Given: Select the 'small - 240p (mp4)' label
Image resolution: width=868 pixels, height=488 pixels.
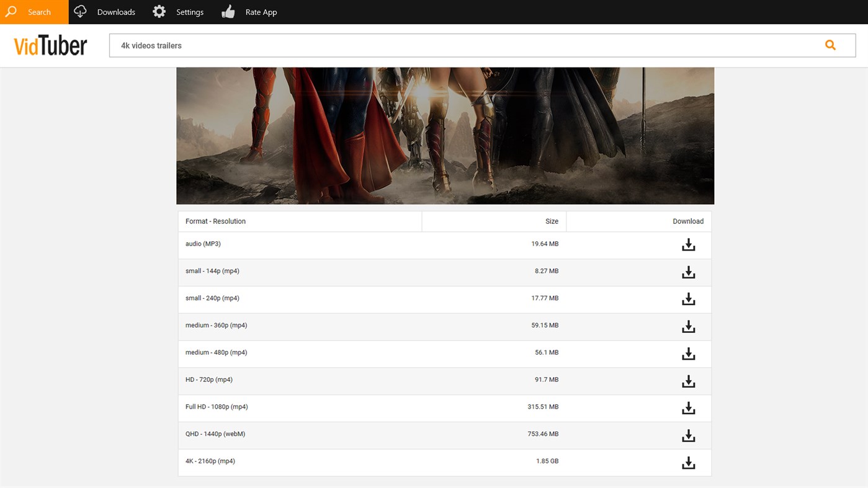Looking at the screenshot, I should [x=212, y=298].
